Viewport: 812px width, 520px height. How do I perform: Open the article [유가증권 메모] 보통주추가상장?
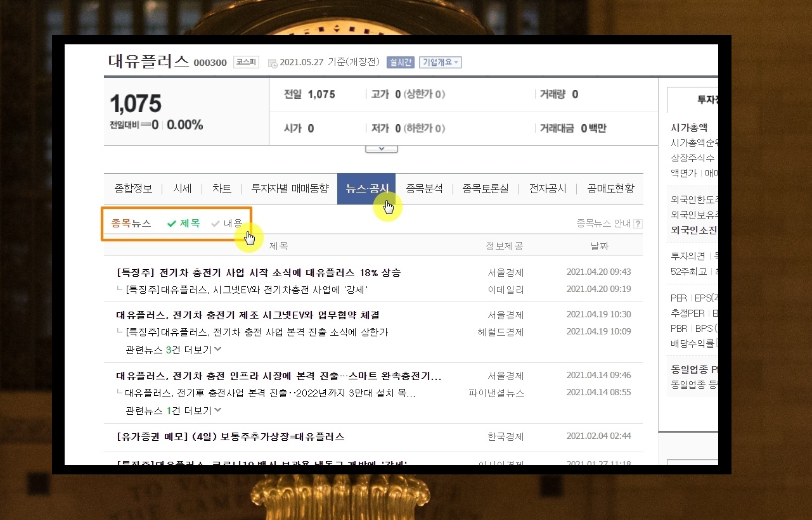(231, 437)
